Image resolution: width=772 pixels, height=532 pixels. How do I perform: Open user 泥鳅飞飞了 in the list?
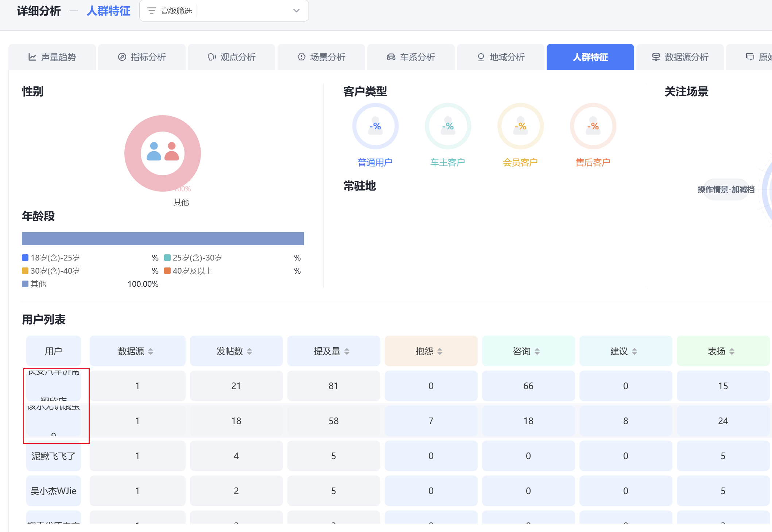(54, 456)
